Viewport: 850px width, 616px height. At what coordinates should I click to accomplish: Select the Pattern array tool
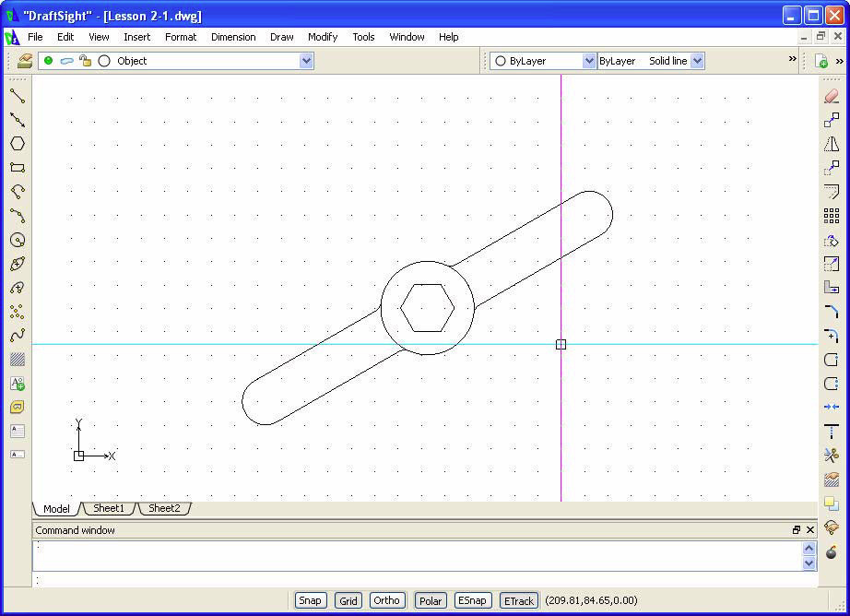[x=831, y=216]
